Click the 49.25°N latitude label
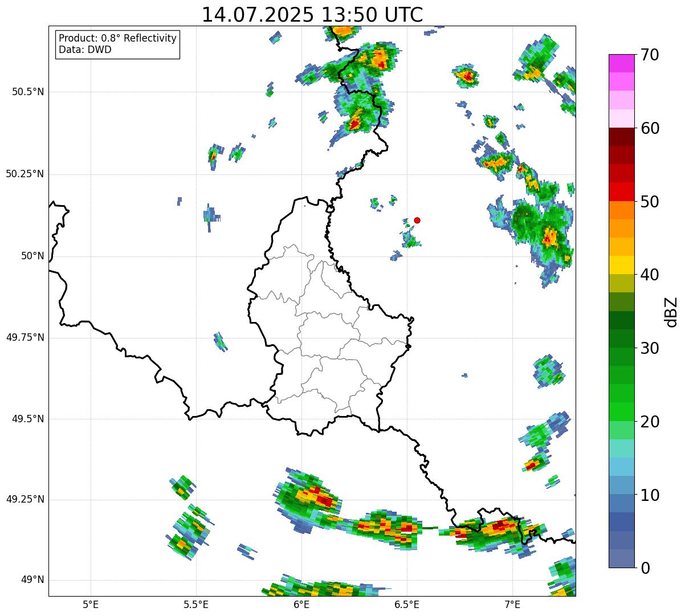Viewport: 685px width, 616px height. tap(25, 499)
